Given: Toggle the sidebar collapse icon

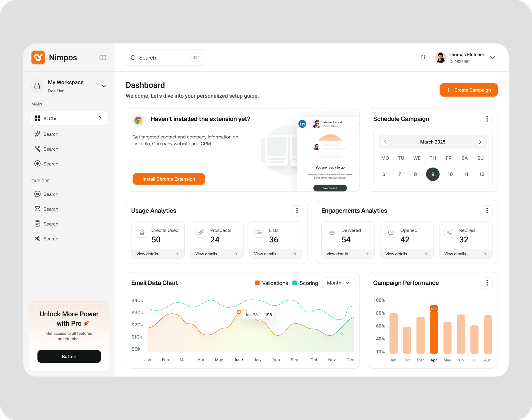Looking at the screenshot, I should [103, 58].
